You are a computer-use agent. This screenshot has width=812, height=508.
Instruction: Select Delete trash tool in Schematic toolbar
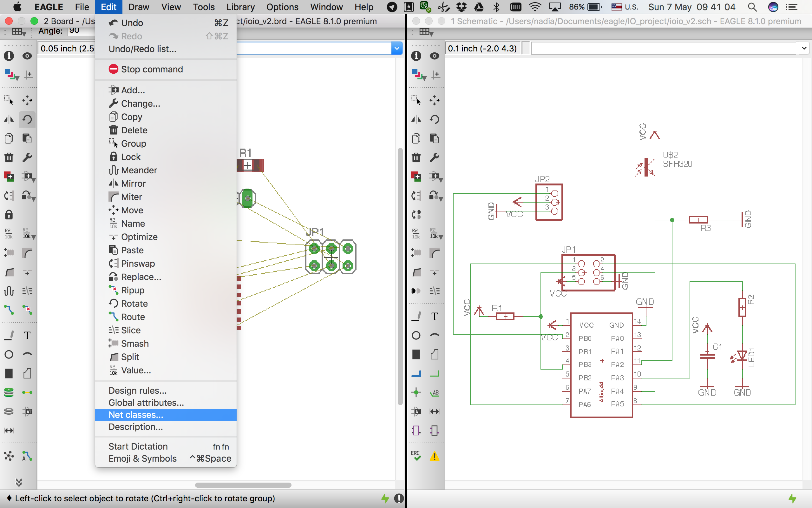416,157
